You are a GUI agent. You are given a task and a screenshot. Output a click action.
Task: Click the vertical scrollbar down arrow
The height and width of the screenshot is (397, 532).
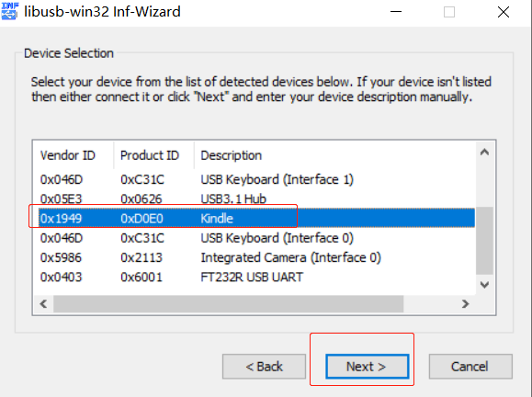[x=484, y=284]
